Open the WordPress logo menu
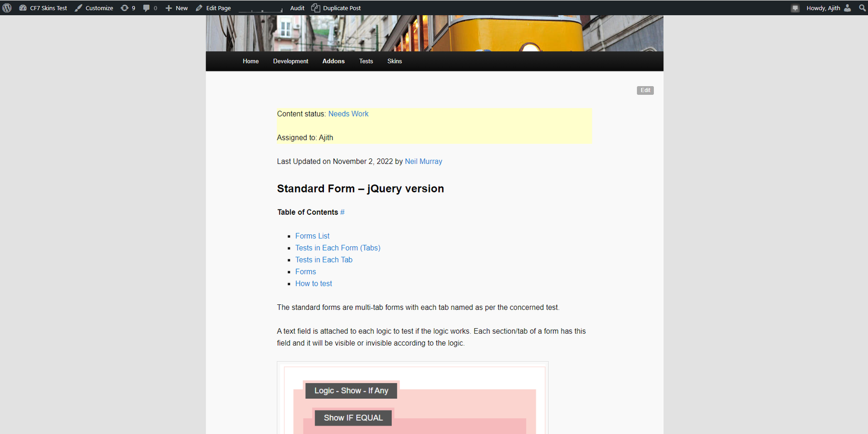Viewport: 868px width, 434px height. 7,8
